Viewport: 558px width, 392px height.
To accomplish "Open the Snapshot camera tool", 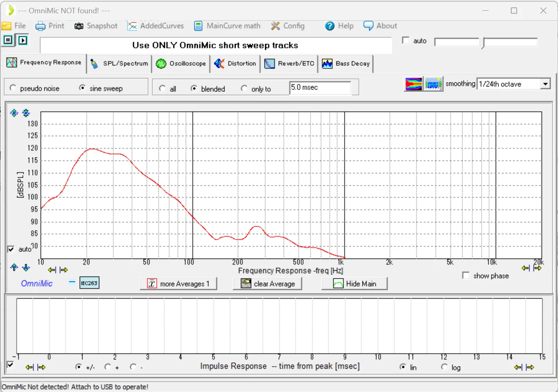I will 96,26.
